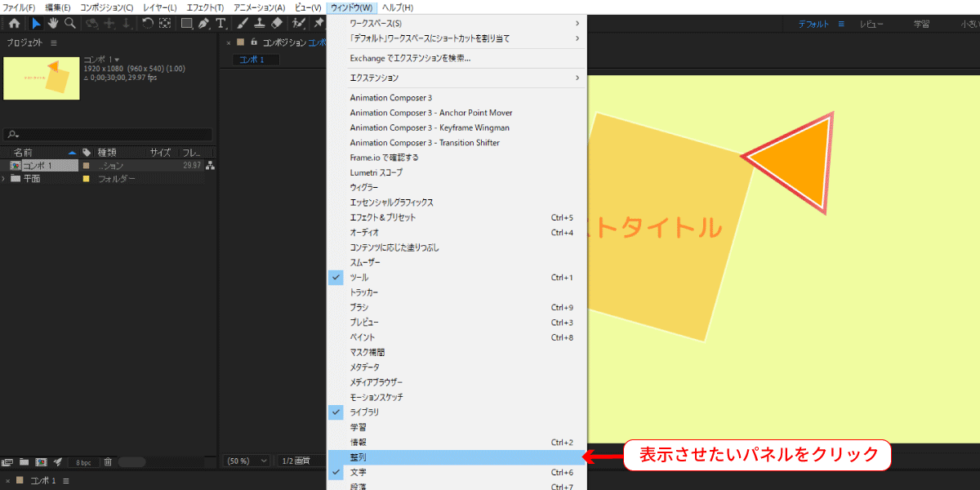Click the yellow label swatch of 平面
Image resolution: width=980 pixels, height=490 pixels.
click(86, 179)
